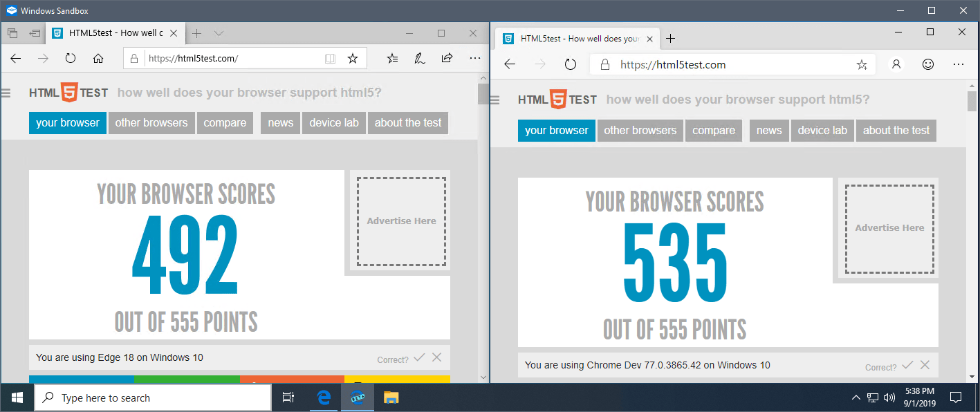The width and height of the screenshot is (980, 412).
Task: Click the forward arrow in the Edge window
Action: pos(43,59)
